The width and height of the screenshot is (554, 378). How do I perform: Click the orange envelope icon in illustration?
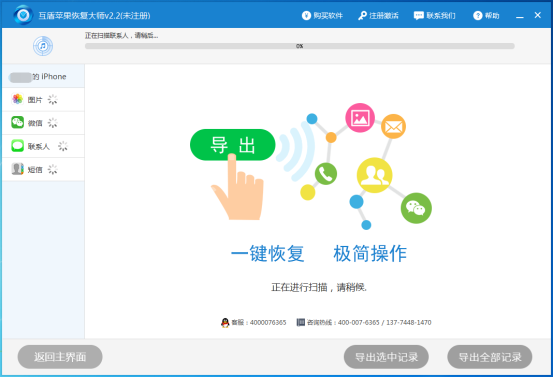click(393, 126)
